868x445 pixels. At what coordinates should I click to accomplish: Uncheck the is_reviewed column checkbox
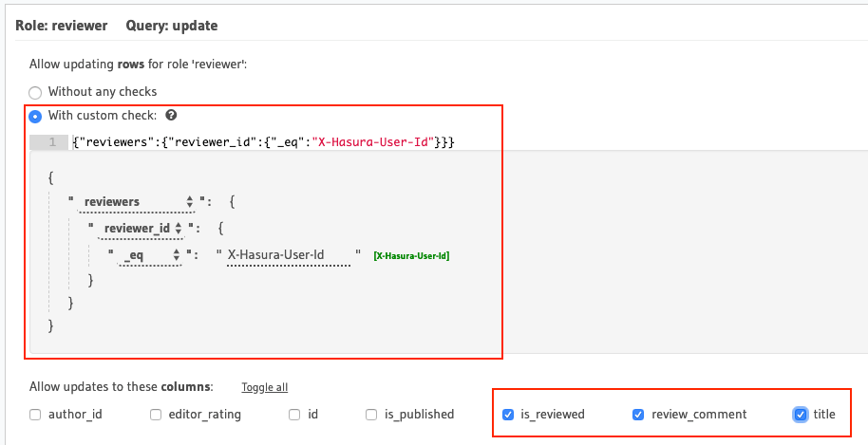coord(508,415)
